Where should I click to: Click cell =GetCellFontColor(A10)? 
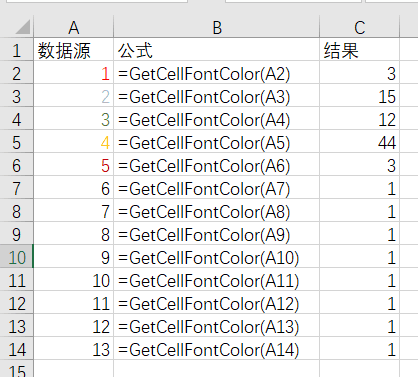[217, 257]
